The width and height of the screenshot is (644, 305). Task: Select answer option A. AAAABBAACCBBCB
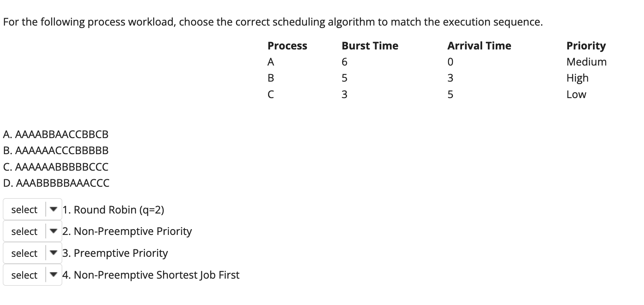click(56, 134)
